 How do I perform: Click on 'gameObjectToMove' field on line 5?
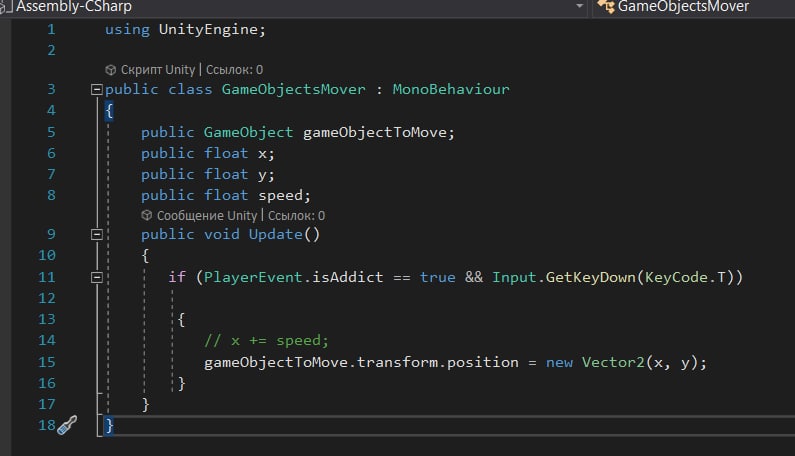(x=375, y=132)
